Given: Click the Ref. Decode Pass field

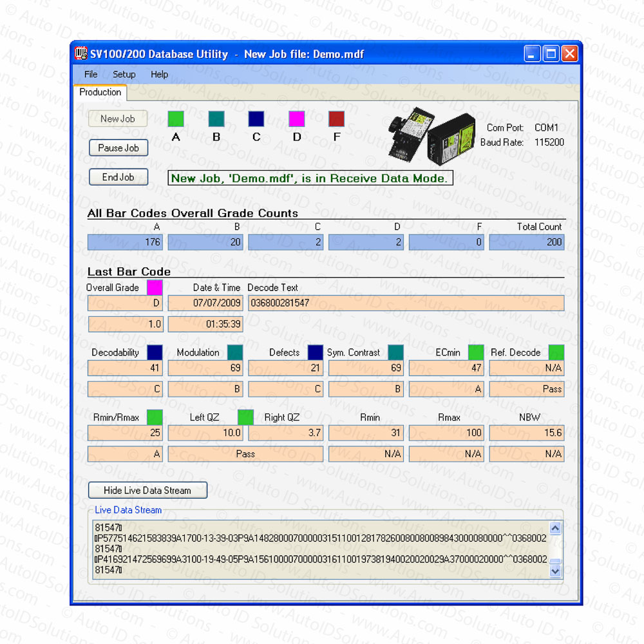Looking at the screenshot, I should point(527,390).
